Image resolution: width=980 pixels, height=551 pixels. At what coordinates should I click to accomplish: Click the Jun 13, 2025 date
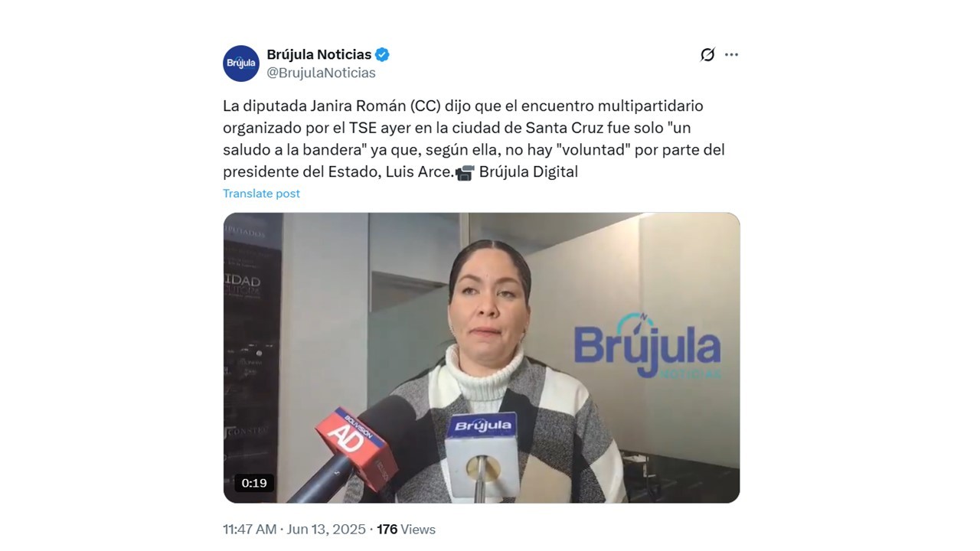coord(328,529)
